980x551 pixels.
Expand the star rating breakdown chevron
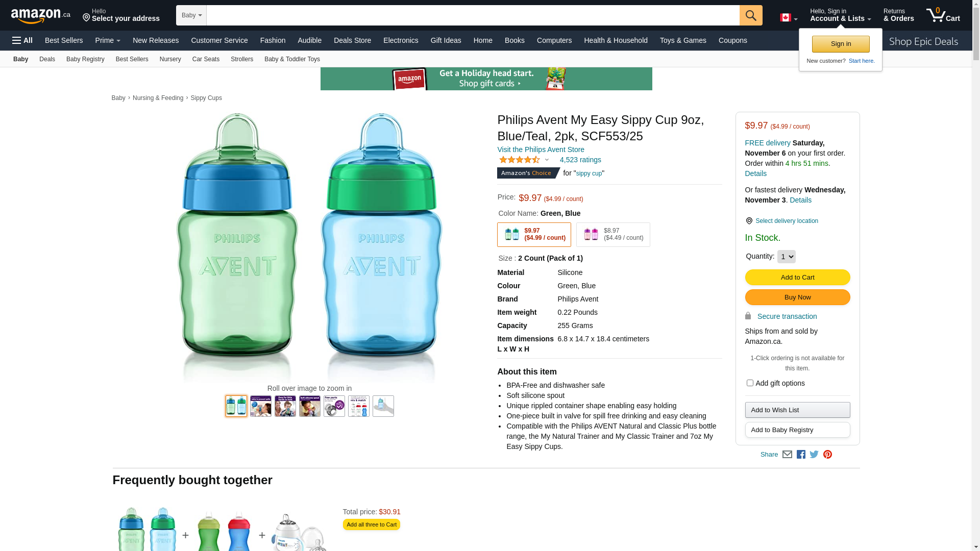point(547,160)
